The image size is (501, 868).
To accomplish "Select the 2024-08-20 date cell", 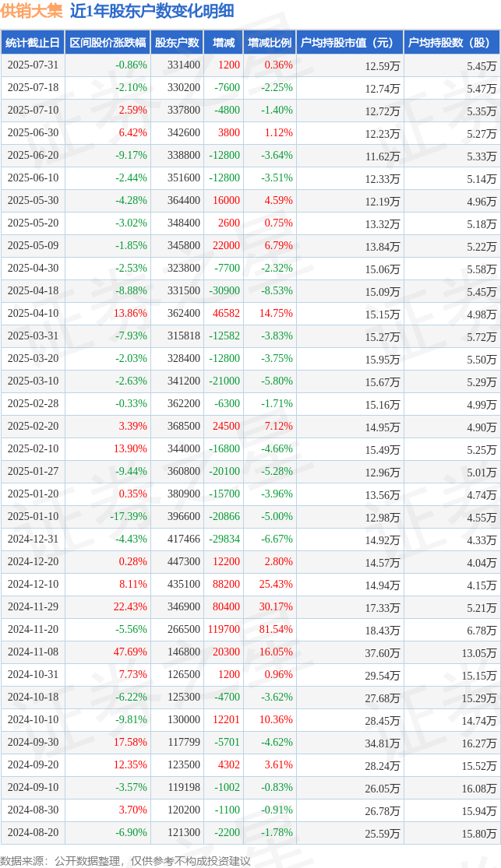I will [x=33, y=832].
